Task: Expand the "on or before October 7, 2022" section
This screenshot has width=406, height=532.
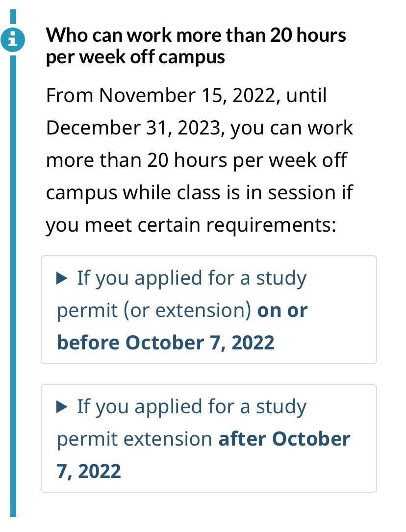Action: click(209, 310)
